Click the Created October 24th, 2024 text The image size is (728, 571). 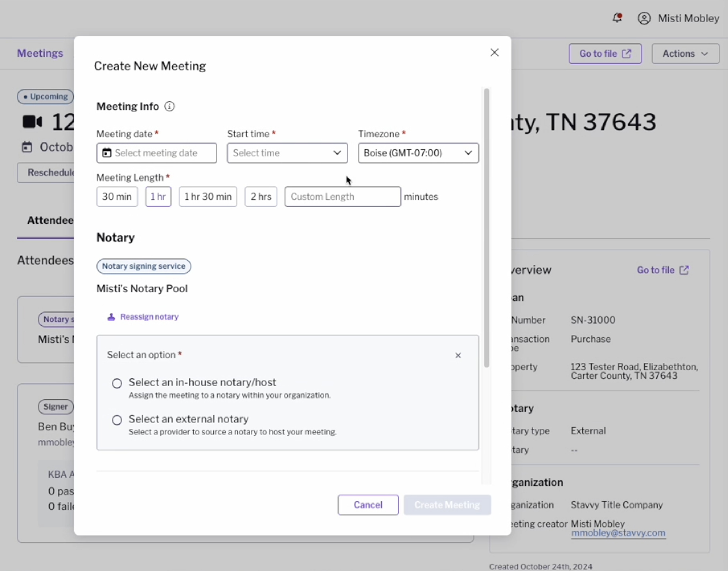click(541, 566)
